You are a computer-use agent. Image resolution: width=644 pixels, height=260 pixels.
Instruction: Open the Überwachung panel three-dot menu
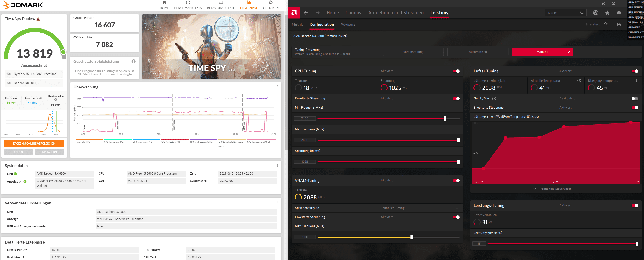coord(277,87)
